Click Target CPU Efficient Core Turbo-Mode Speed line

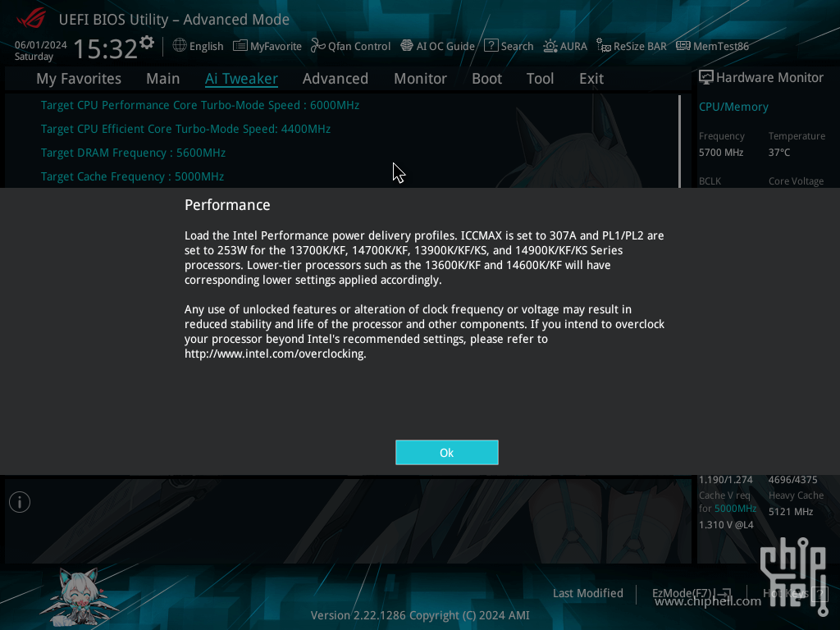pyautogui.click(x=185, y=129)
